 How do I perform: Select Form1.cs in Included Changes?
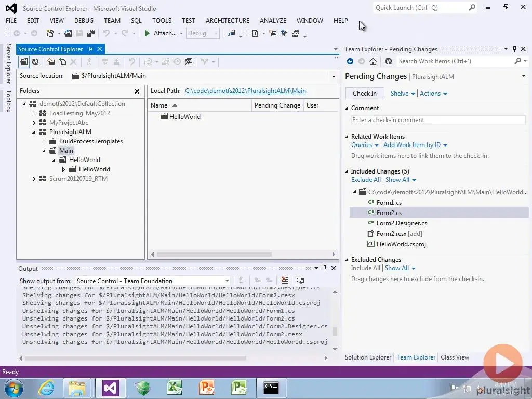[x=389, y=203]
